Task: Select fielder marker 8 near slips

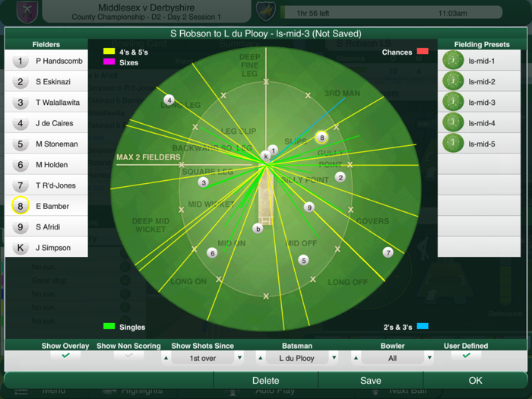Action: coord(321,138)
